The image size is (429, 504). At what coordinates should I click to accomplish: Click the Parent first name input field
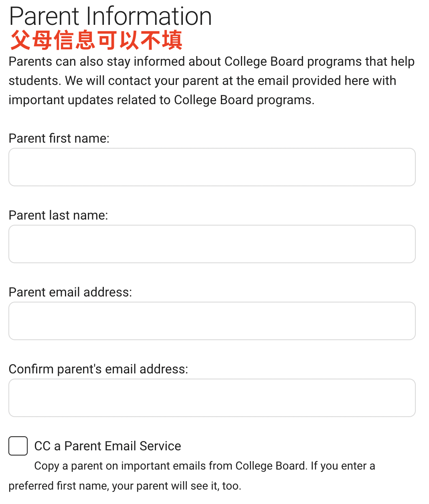[x=212, y=167]
